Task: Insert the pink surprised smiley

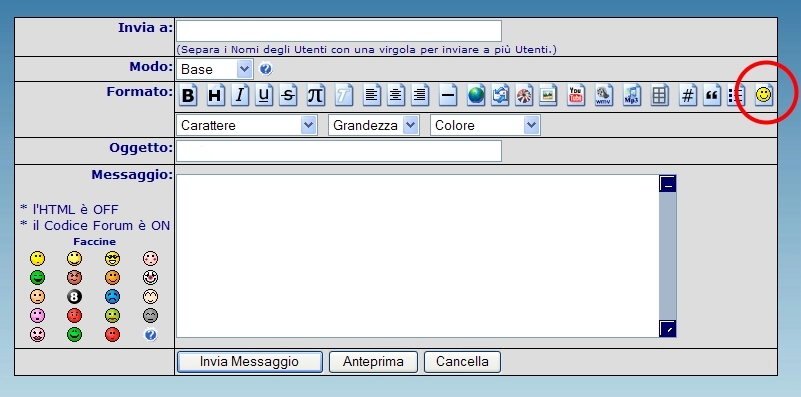Action: (37, 316)
